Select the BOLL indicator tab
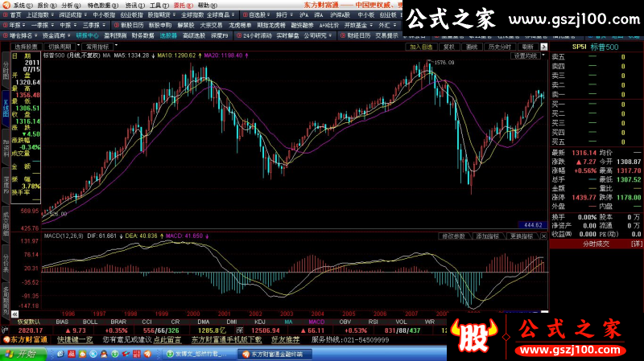 90,322
